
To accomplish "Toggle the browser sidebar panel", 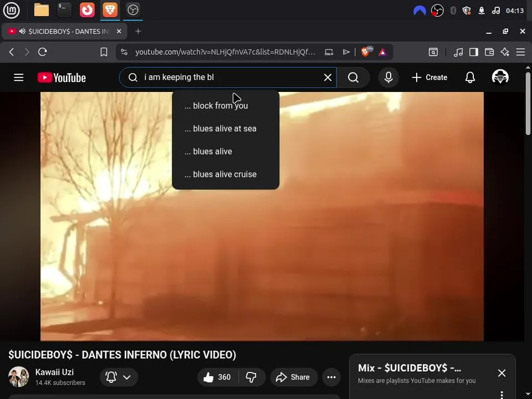I will click(x=474, y=52).
